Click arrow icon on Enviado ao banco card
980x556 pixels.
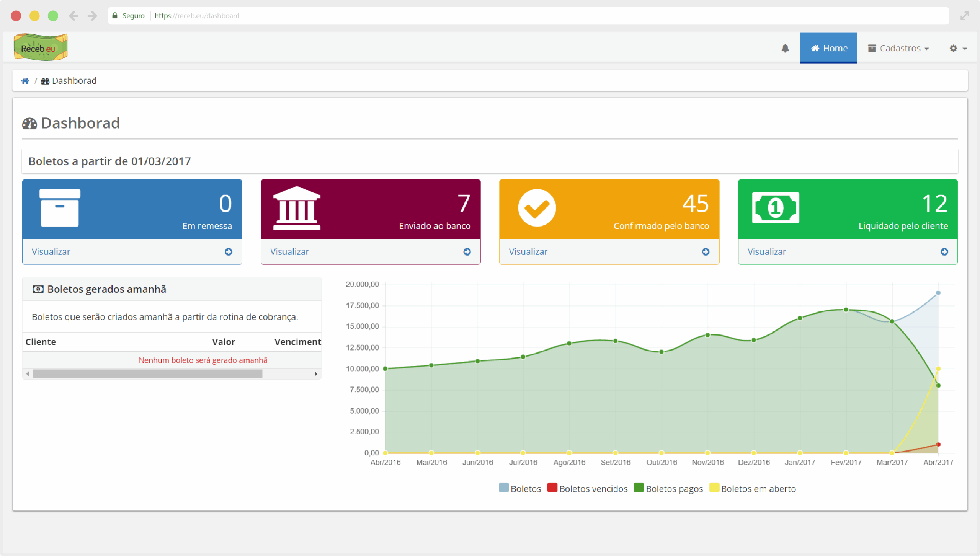pos(467,252)
